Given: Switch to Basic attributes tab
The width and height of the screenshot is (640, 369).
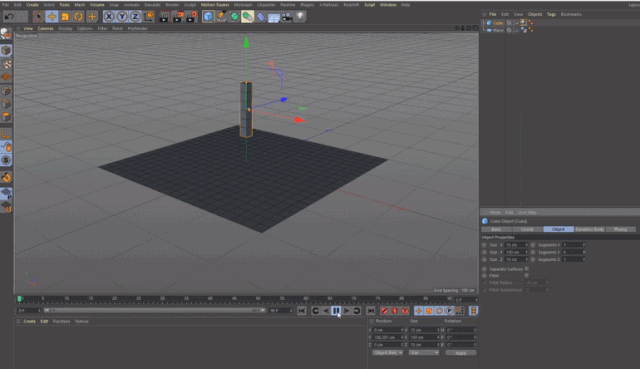Looking at the screenshot, I should (496, 229).
